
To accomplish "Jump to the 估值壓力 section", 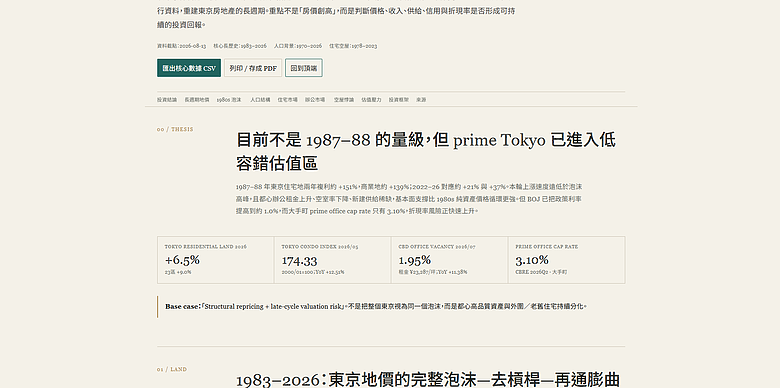I will point(371,99).
